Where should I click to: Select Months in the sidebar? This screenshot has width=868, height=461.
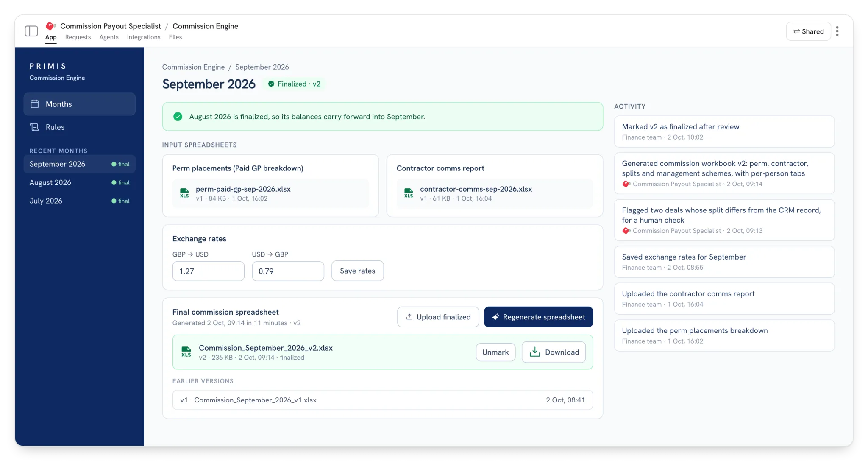(80, 104)
